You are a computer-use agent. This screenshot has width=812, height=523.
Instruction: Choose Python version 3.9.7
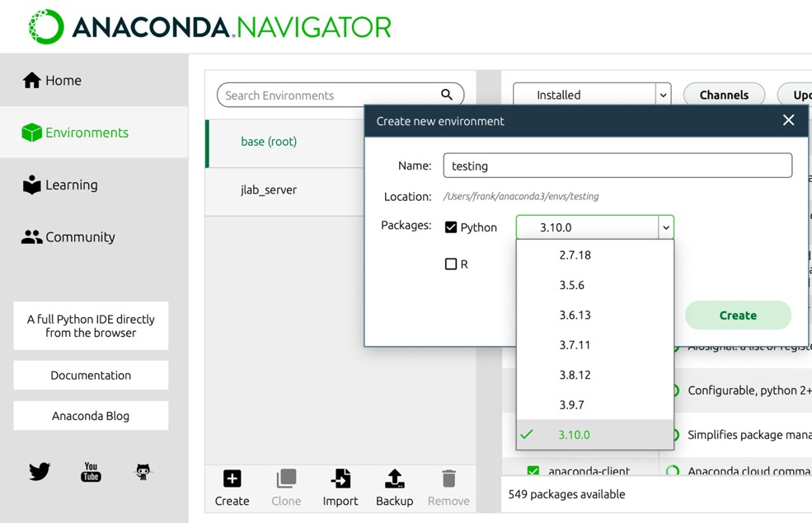pyautogui.click(x=595, y=404)
